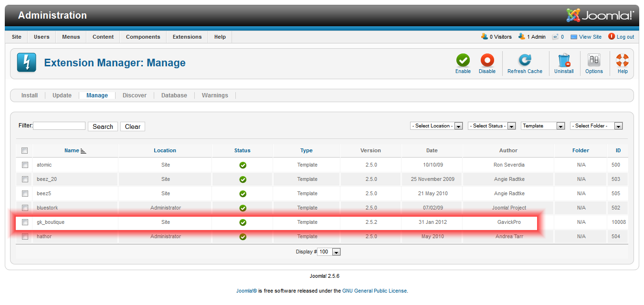644x305 pixels.
Task: Click the 1 Admin user icon
Action: pyautogui.click(x=522, y=36)
